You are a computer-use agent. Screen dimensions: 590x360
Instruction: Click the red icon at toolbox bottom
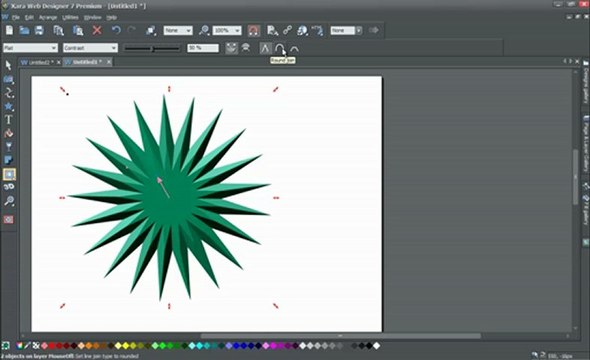click(9, 219)
